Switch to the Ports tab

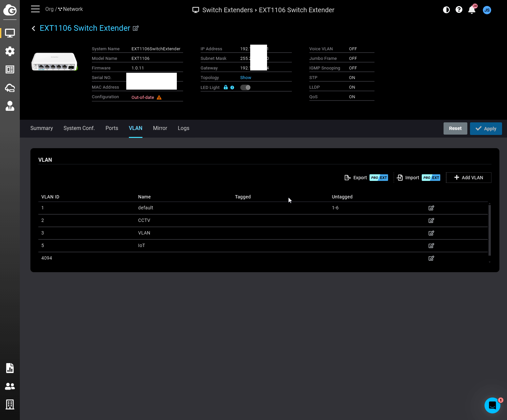coord(112,128)
